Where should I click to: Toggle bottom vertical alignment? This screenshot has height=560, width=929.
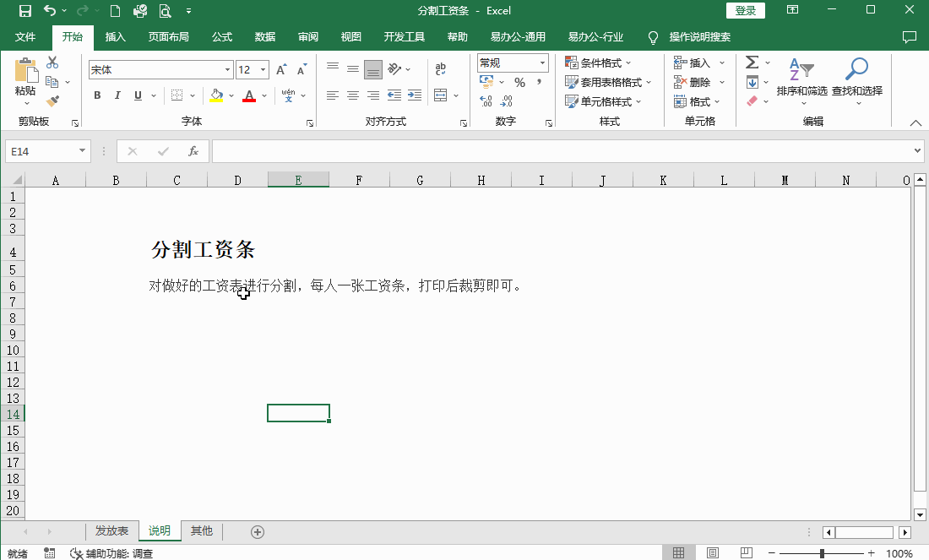373,70
